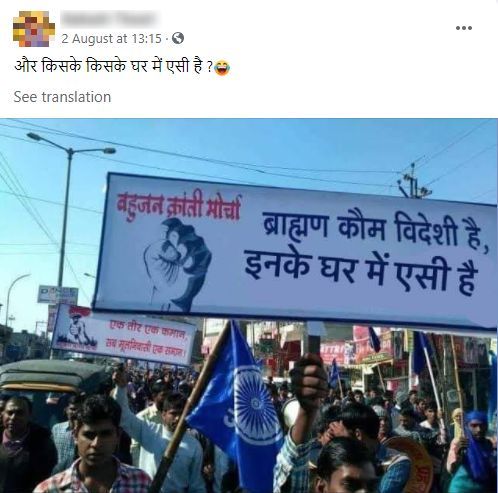Screen dimensions: 498x493
Task: Click the laughing emoji in the caption
Action: 222,68
